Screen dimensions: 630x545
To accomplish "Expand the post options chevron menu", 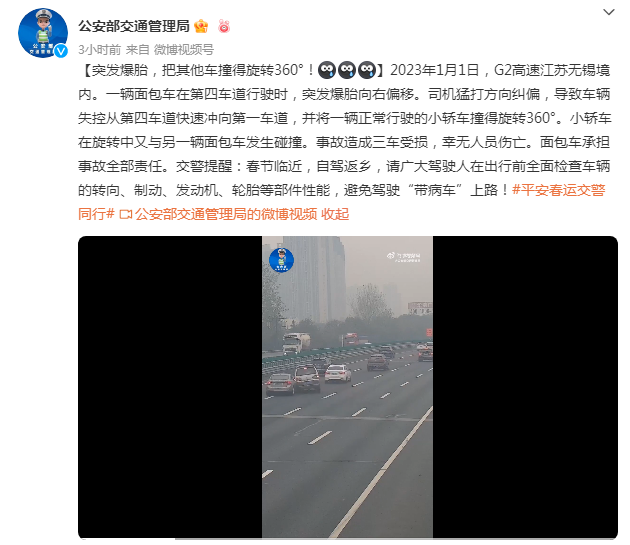I will pyautogui.click(x=609, y=12).
